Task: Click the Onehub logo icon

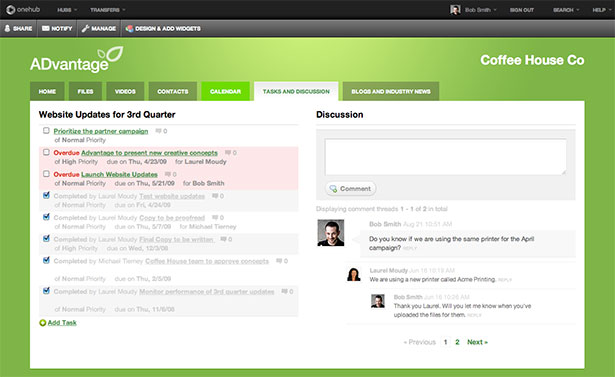Action: click(11, 9)
